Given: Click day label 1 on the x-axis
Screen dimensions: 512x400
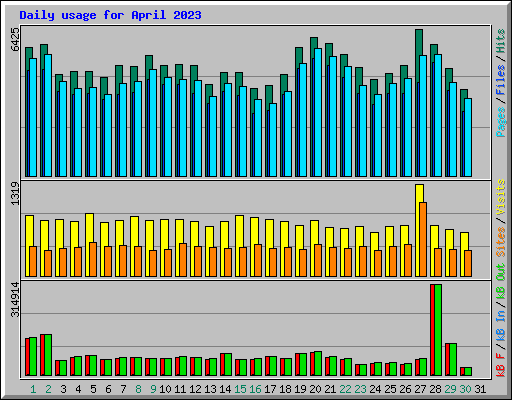Looking at the screenshot, I should click(33, 389).
